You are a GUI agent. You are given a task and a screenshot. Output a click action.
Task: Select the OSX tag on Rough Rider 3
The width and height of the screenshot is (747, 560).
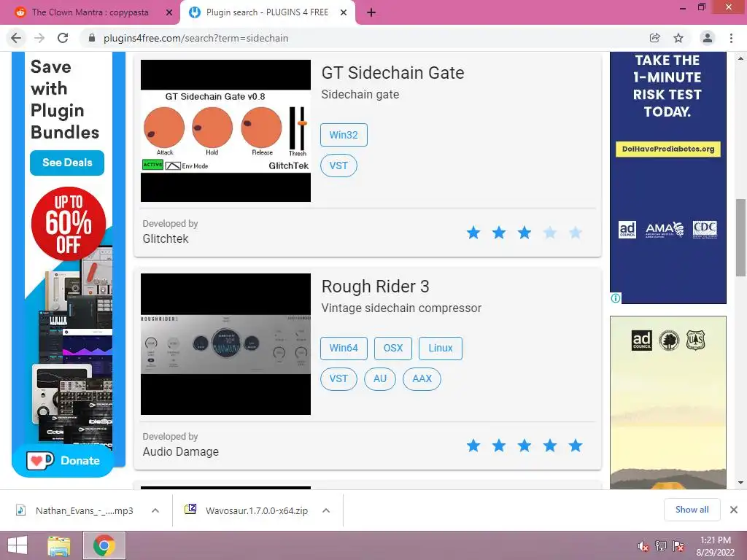(393, 348)
